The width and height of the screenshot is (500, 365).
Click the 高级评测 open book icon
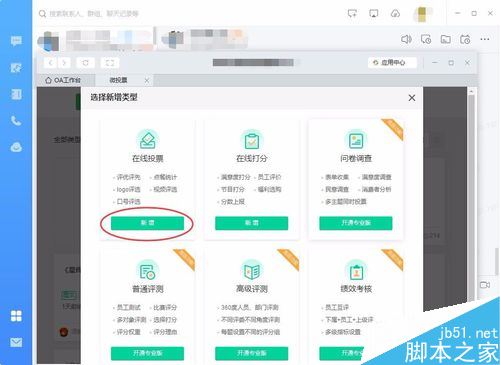pos(252,271)
